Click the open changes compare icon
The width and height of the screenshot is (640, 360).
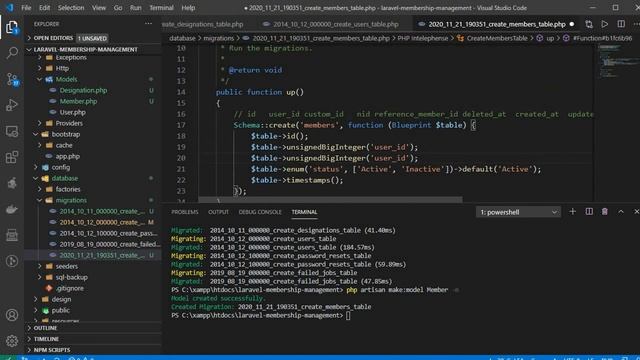coord(589,24)
